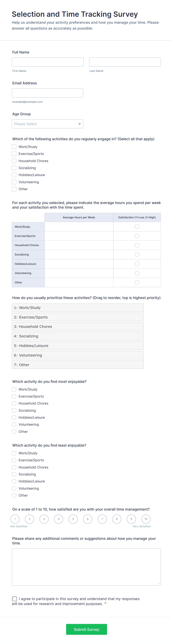Click the Last Name input field

tap(125, 62)
